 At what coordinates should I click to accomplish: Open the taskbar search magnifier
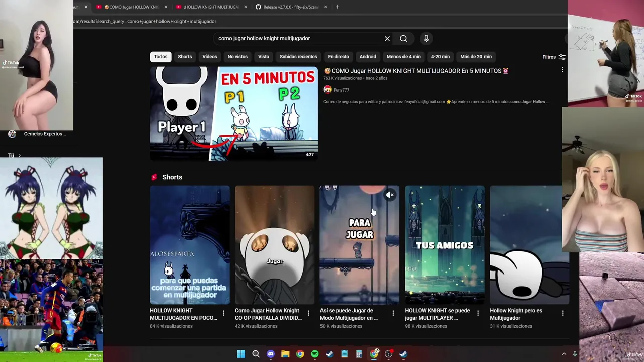256,354
